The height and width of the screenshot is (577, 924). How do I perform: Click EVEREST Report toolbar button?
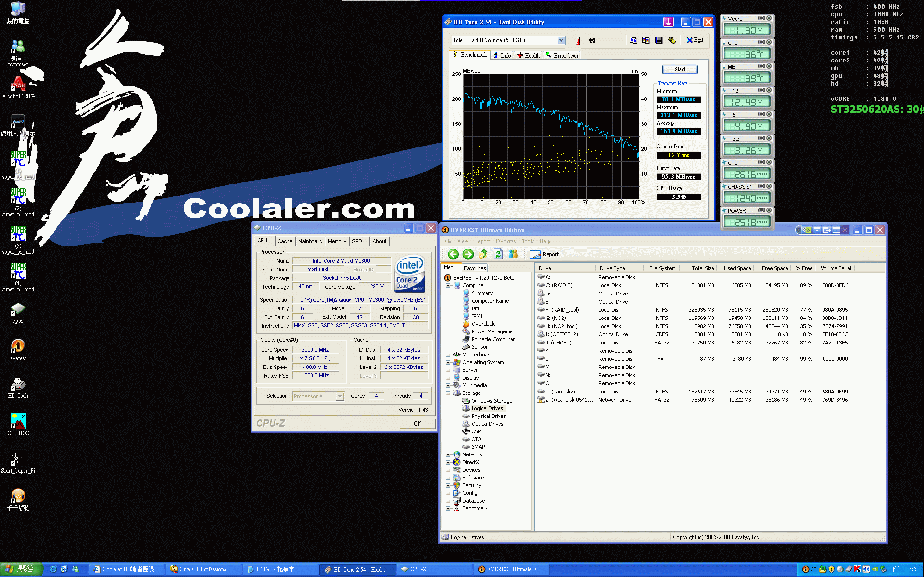click(544, 254)
